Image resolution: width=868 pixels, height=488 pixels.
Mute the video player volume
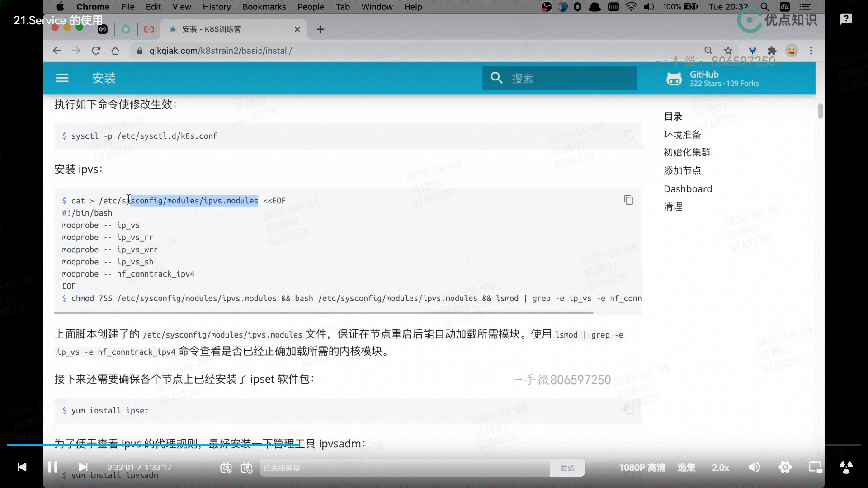[754, 467]
